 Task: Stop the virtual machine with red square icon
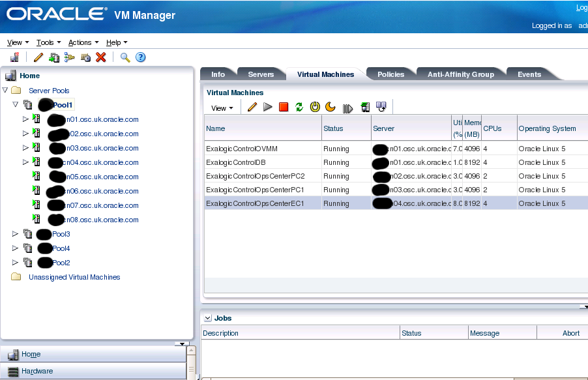tap(284, 106)
